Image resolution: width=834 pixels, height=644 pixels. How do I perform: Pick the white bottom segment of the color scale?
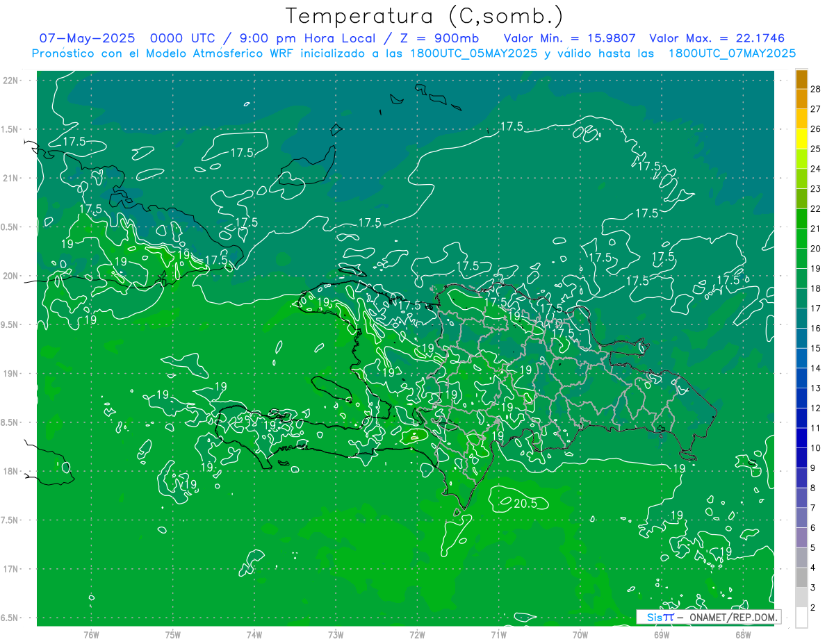tap(801, 617)
